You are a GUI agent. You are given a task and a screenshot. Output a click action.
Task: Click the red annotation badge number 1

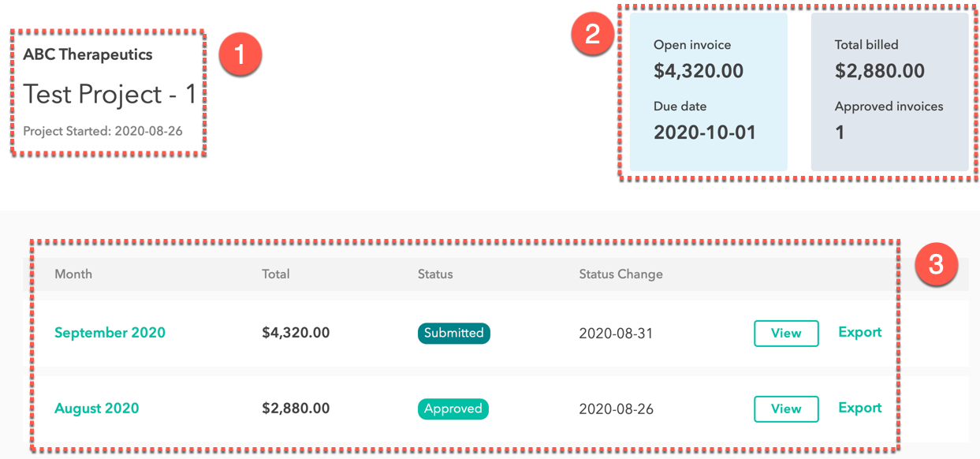[239, 55]
